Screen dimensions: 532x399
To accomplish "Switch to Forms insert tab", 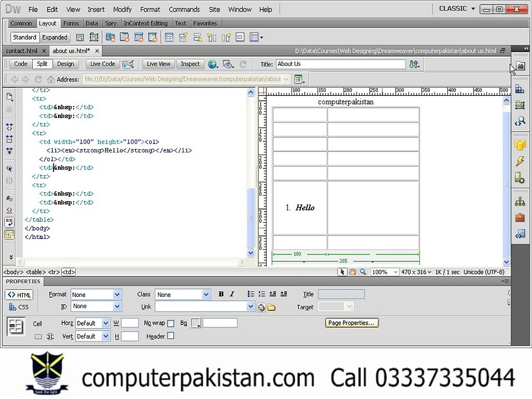I will coord(71,23).
